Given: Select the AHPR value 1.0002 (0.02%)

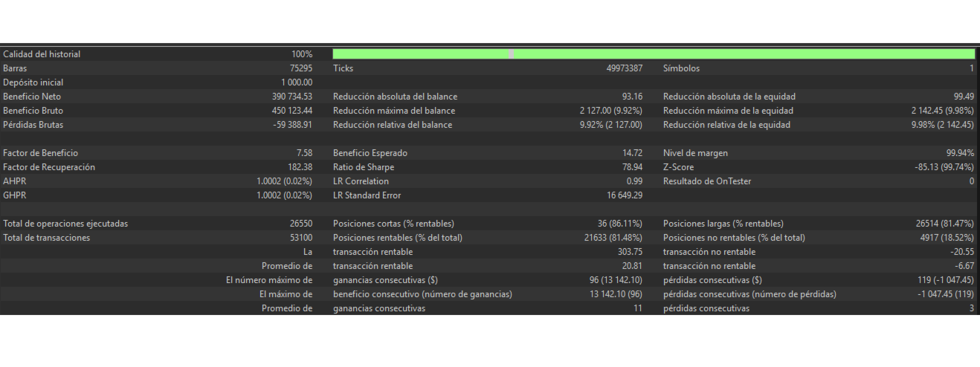Looking at the screenshot, I should pyautogui.click(x=284, y=181).
